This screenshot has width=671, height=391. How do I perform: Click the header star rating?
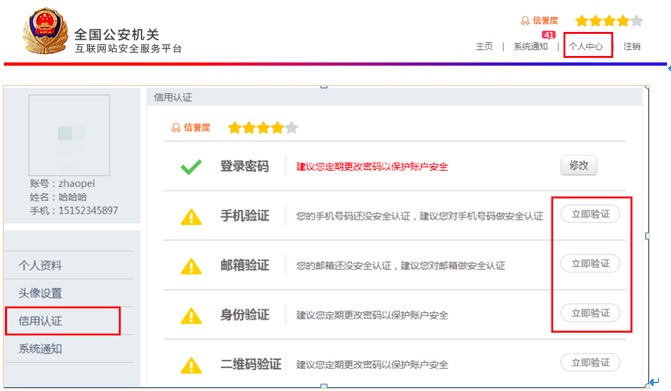609,21
